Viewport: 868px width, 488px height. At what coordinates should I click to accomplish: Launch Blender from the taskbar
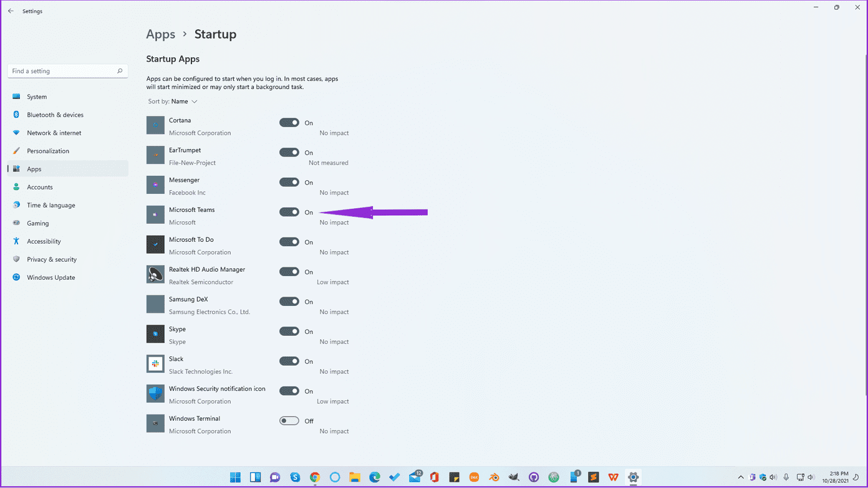click(494, 477)
